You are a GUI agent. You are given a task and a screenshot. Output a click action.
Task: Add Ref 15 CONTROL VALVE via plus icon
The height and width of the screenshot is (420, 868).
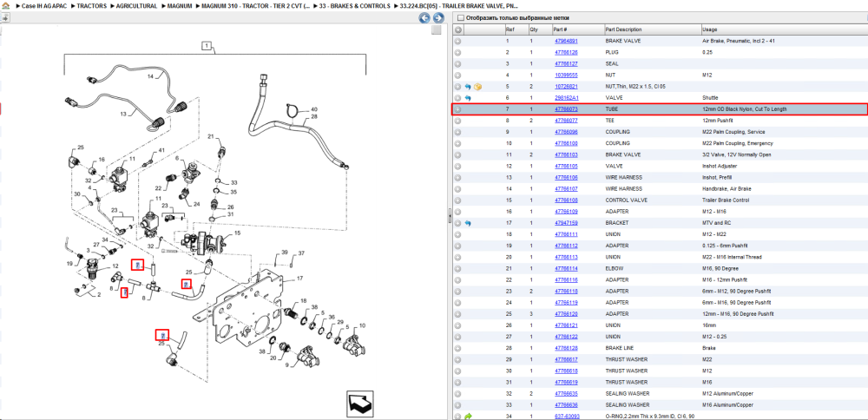click(x=457, y=200)
